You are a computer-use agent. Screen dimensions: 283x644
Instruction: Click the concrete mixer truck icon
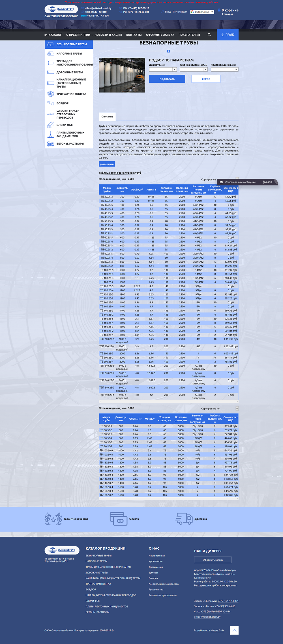click(51, 144)
